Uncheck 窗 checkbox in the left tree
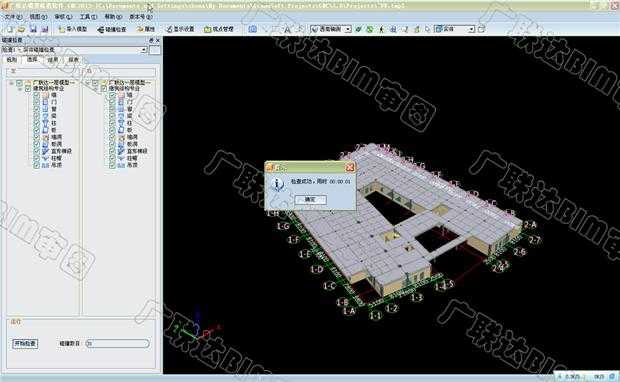Image resolution: width=620 pixels, height=382 pixels. (x=36, y=109)
